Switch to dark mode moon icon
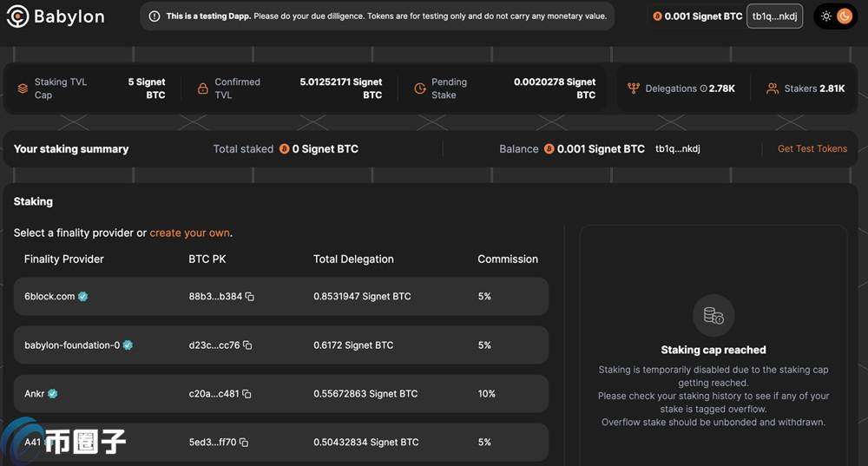Screen dimensions: 868x466 (845, 16)
